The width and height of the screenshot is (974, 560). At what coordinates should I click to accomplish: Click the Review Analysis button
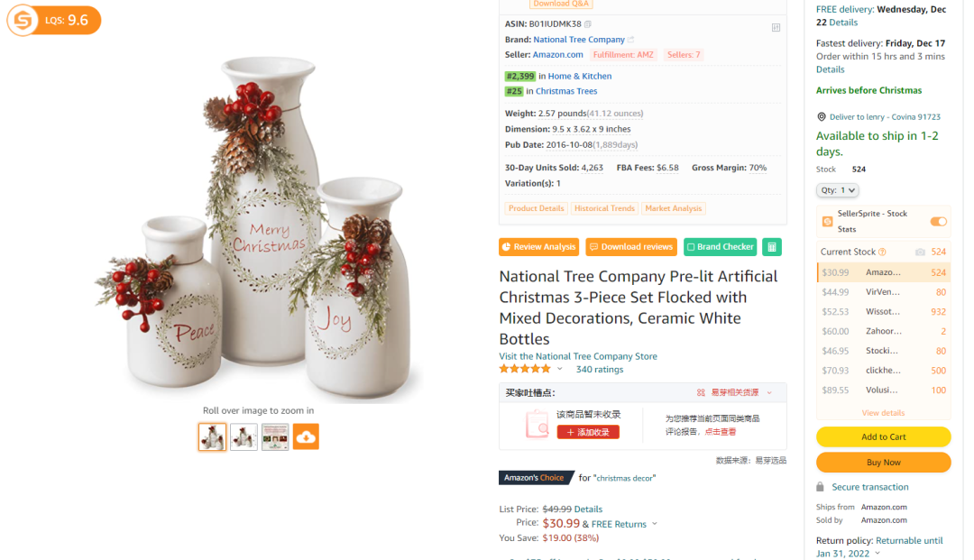538,247
